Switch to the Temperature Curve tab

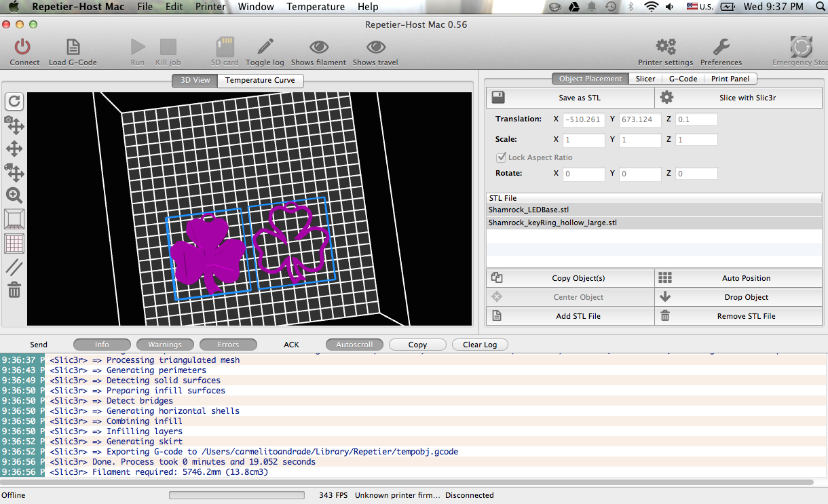[x=260, y=80]
